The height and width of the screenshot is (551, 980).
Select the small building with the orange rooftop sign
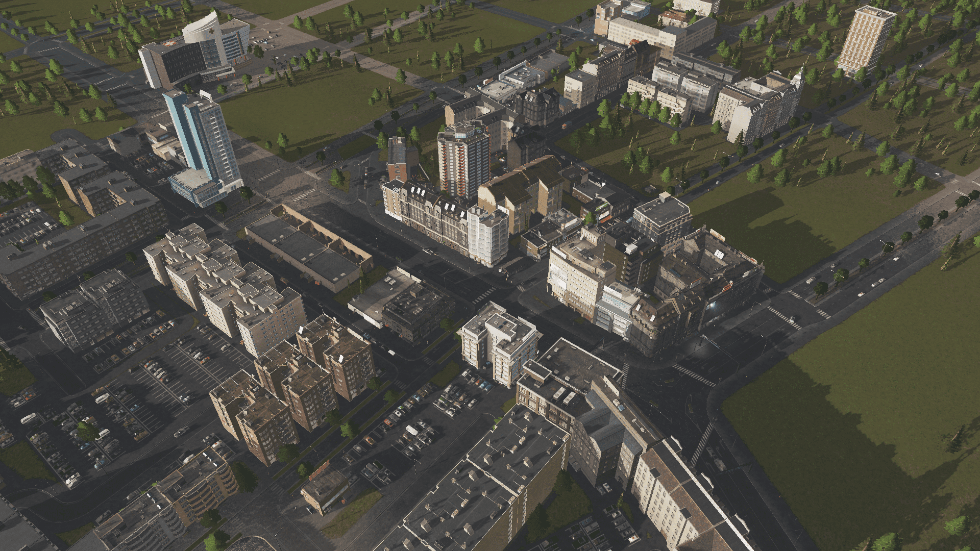tap(325, 488)
